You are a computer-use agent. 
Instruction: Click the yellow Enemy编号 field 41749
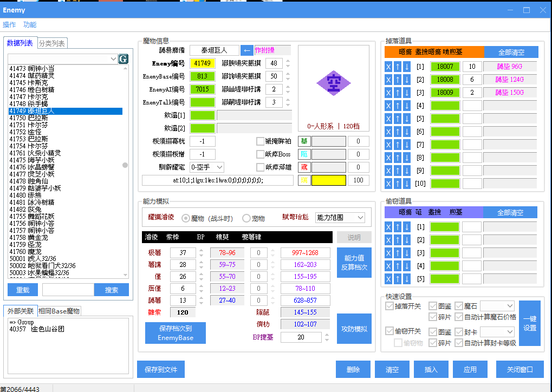tap(203, 63)
